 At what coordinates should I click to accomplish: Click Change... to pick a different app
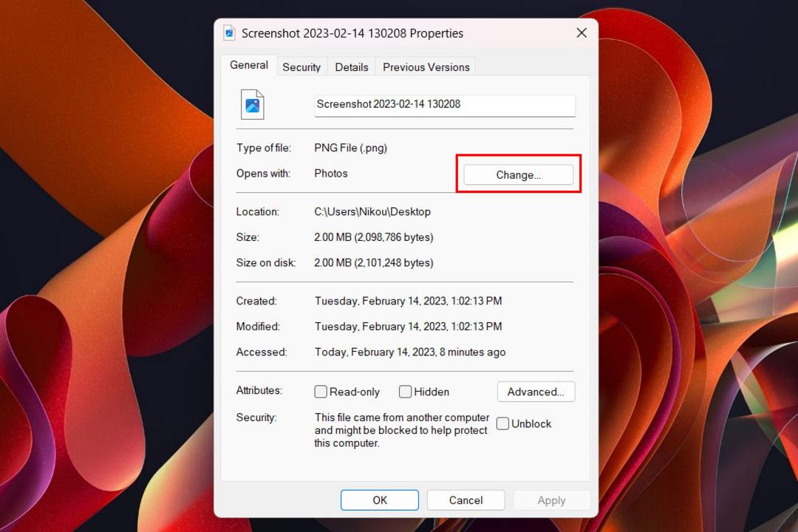click(x=518, y=174)
